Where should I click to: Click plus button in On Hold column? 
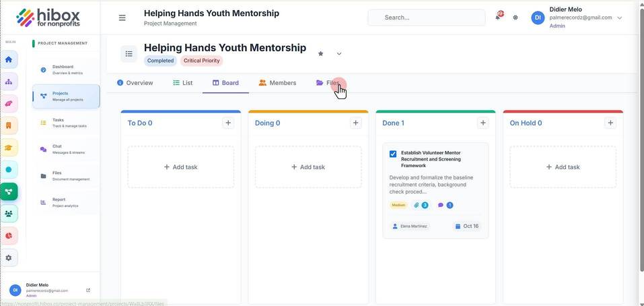click(x=610, y=123)
